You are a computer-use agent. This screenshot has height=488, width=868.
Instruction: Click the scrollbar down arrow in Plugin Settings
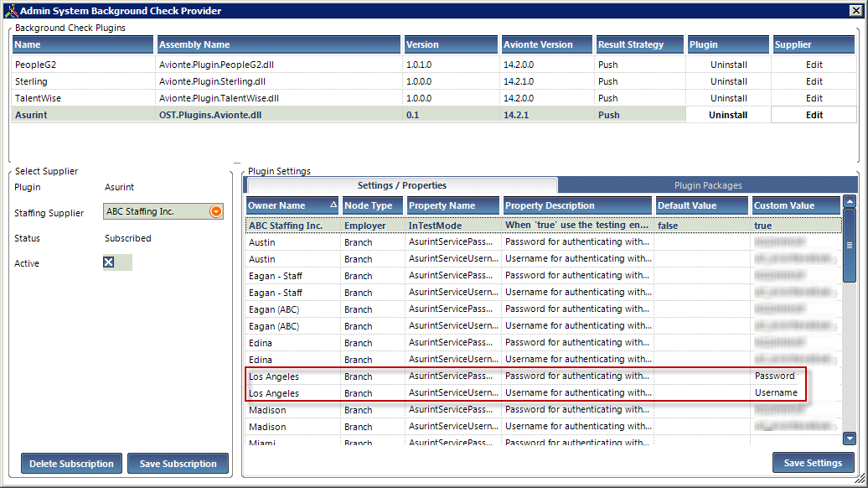point(850,439)
